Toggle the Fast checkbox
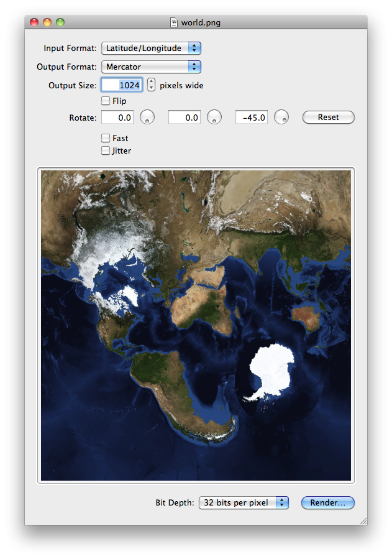 [x=106, y=138]
